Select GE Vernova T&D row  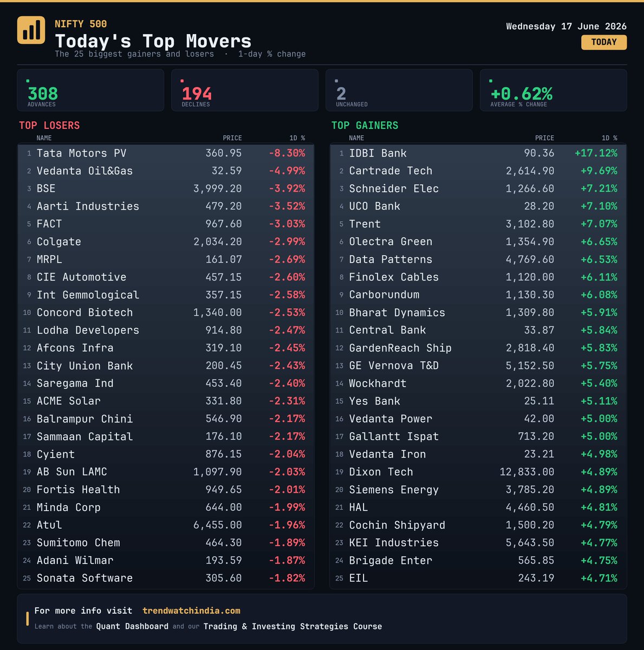(x=478, y=366)
